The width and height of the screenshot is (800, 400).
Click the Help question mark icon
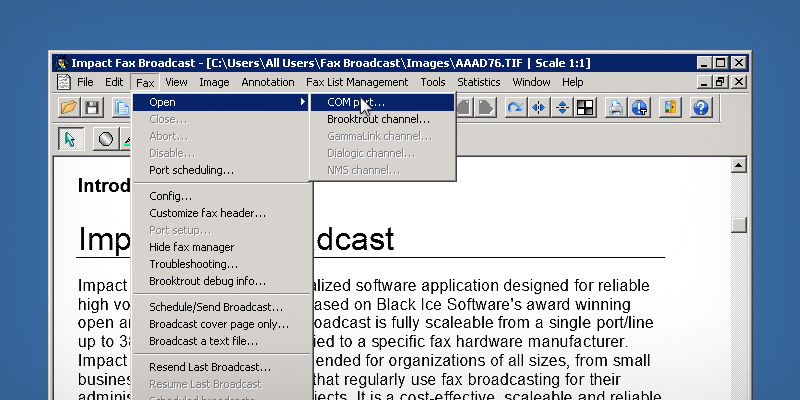pyautogui.click(x=700, y=107)
